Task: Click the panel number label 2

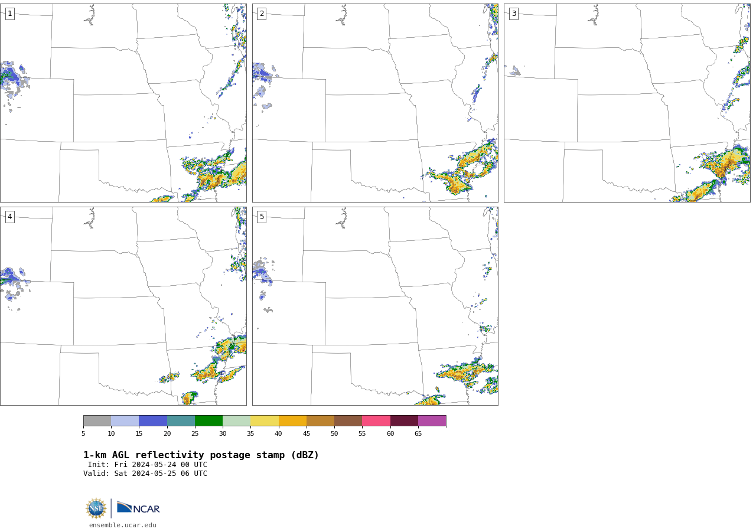Action: tap(262, 14)
